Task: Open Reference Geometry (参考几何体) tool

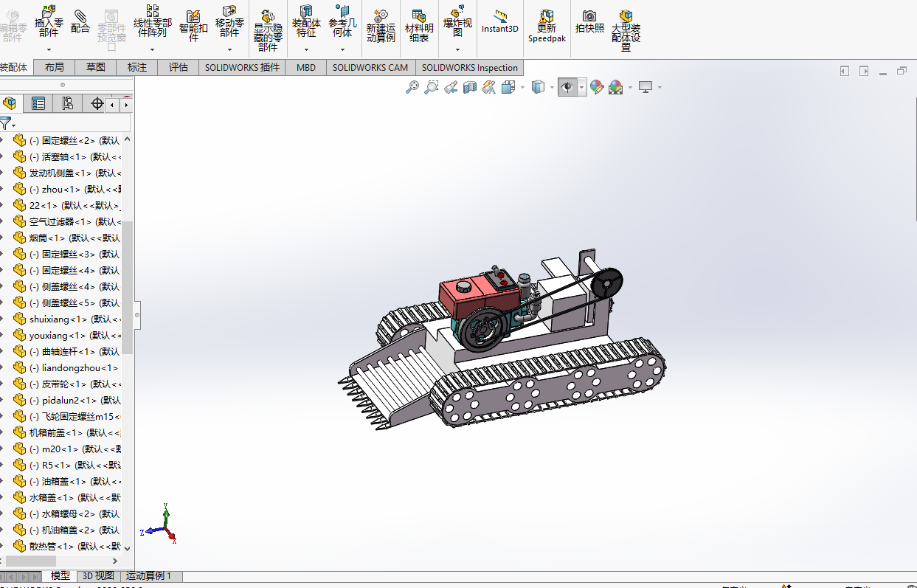Action: pos(342,21)
